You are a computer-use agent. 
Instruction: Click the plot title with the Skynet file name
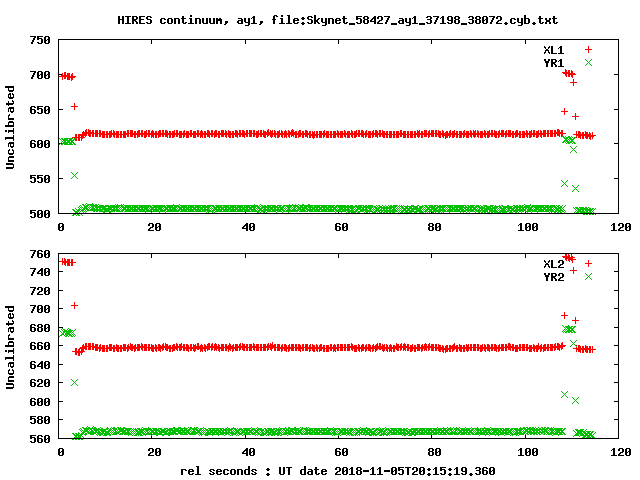coord(338,20)
